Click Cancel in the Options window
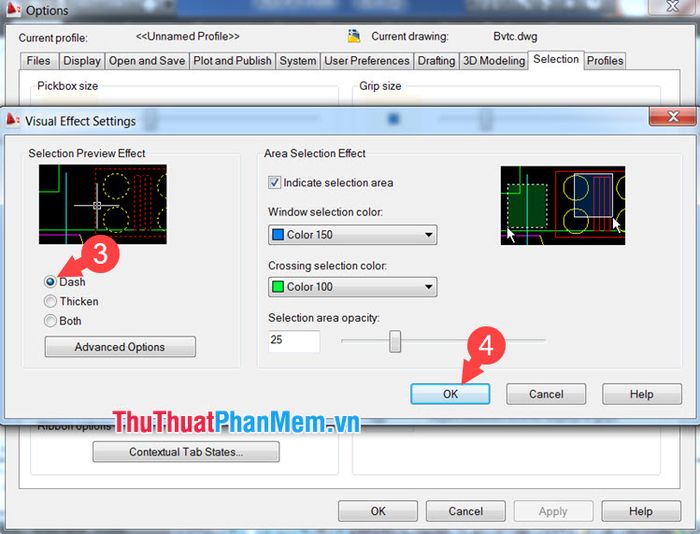Screen dimensions: 700x534 coord(466,511)
